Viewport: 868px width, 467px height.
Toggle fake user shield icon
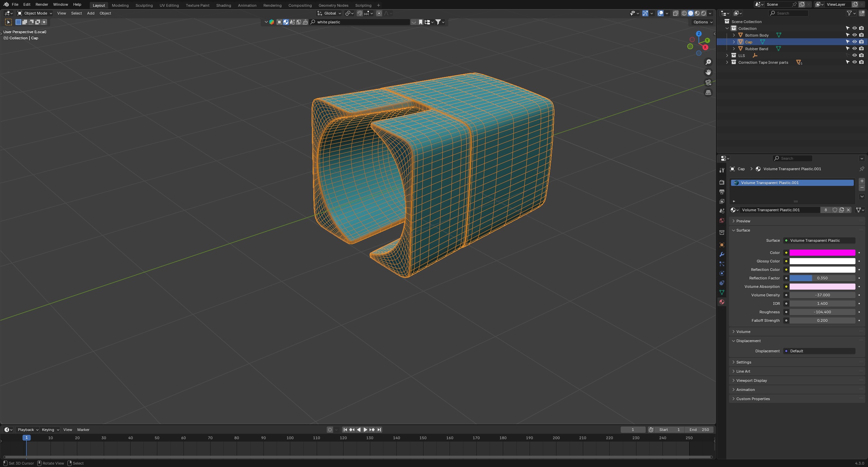[835, 210]
